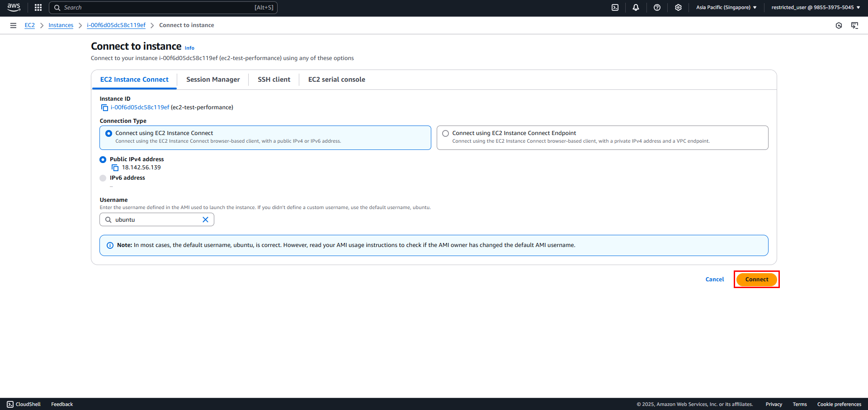The height and width of the screenshot is (410, 868).
Task: Launch CloudShell from the top bar icon
Action: tap(615, 7)
